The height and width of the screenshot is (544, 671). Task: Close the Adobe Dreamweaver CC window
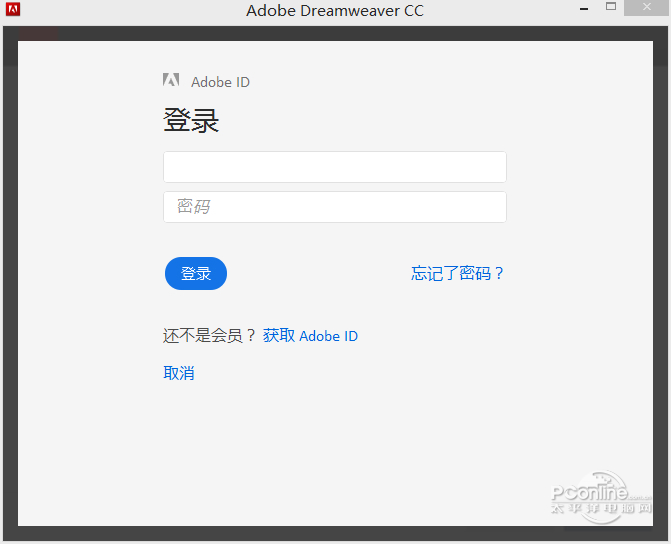click(x=647, y=7)
